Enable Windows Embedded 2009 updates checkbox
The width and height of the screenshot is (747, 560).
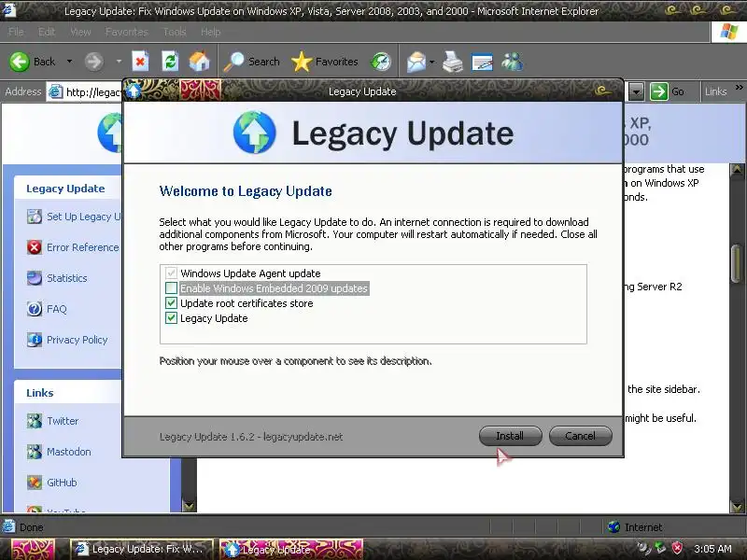171,288
